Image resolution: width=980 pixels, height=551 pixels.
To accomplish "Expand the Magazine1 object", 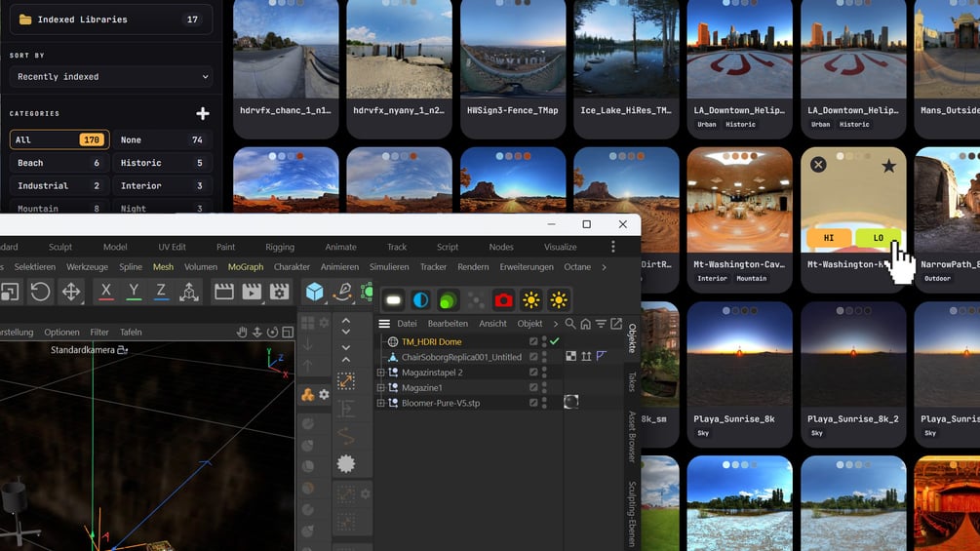I will click(380, 387).
